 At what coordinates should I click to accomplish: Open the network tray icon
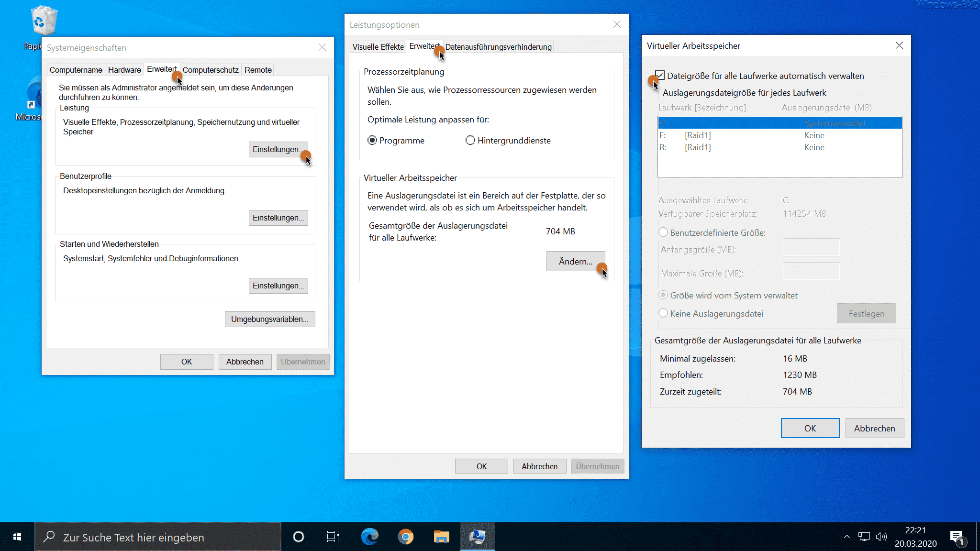coord(864,537)
